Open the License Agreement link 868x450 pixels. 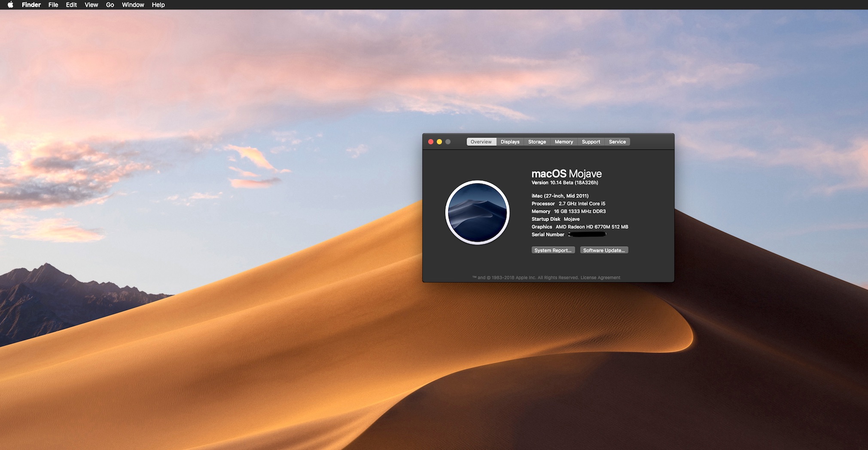click(x=600, y=277)
